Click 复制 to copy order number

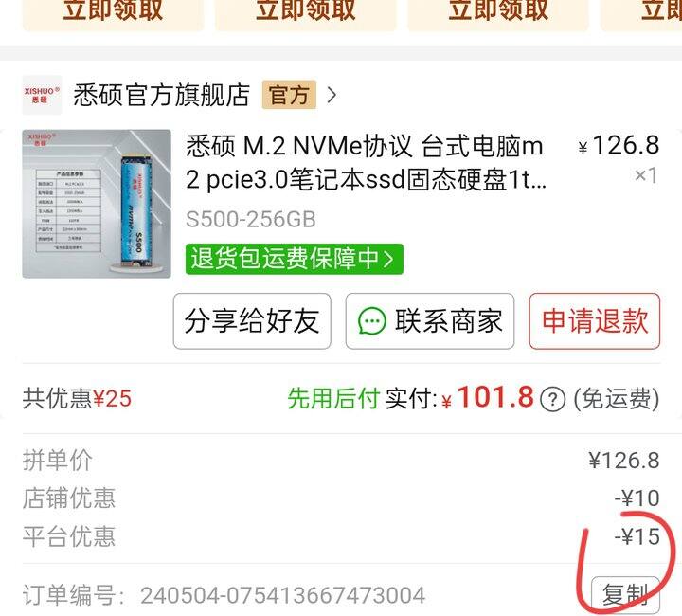pyautogui.click(x=625, y=595)
